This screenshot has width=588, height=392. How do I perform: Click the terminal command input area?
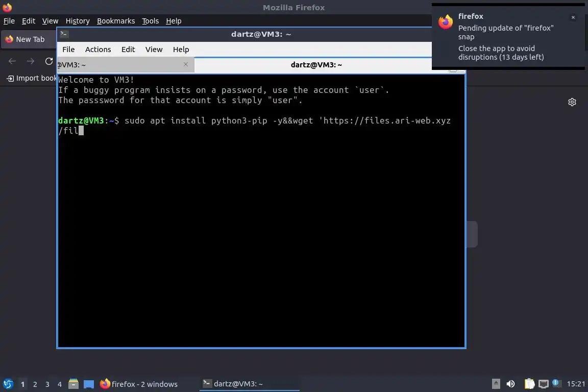[261, 211]
